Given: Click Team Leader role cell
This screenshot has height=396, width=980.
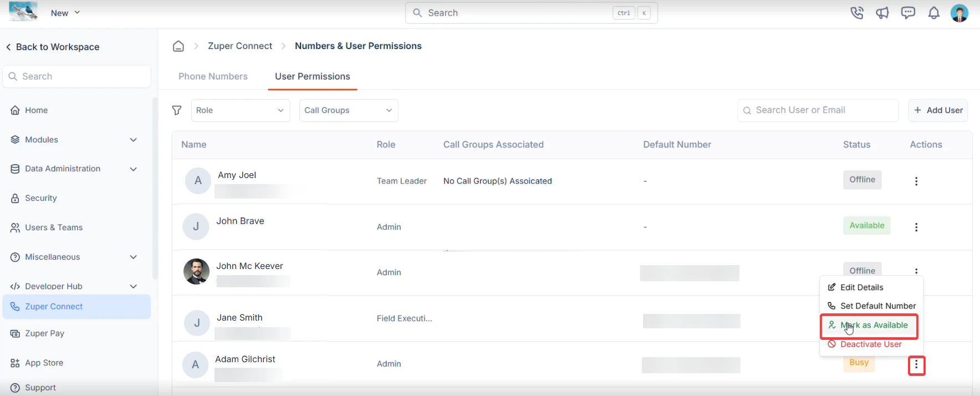Looking at the screenshot, I should pos(402,181).
